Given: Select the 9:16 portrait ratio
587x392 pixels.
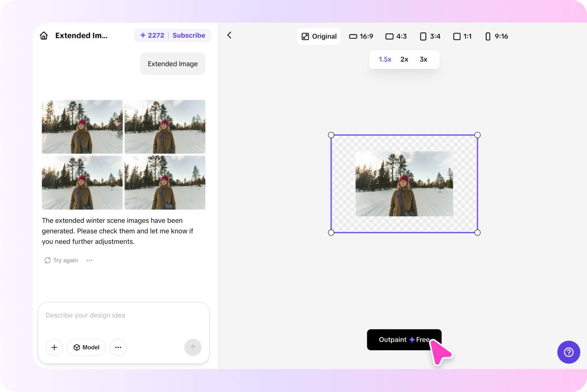Looking at the screenshot, I should click(496, 36).
